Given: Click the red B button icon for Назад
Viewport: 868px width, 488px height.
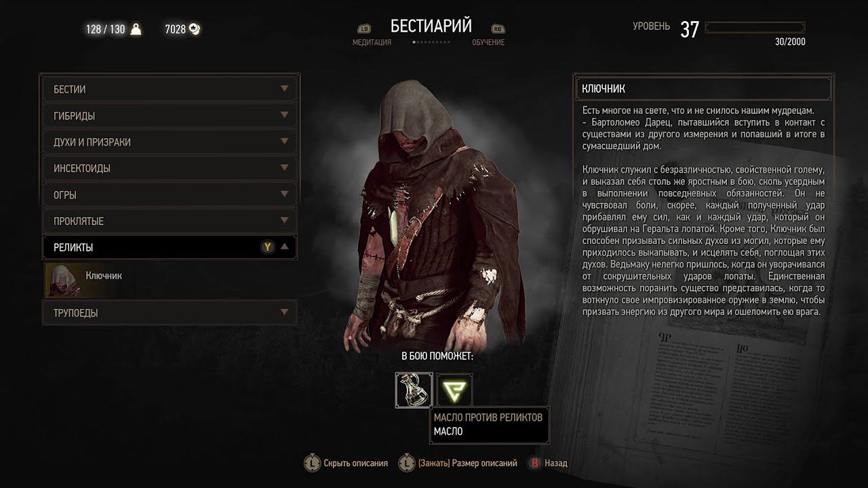Looking at the screenshot, I should tap(535, 463).
